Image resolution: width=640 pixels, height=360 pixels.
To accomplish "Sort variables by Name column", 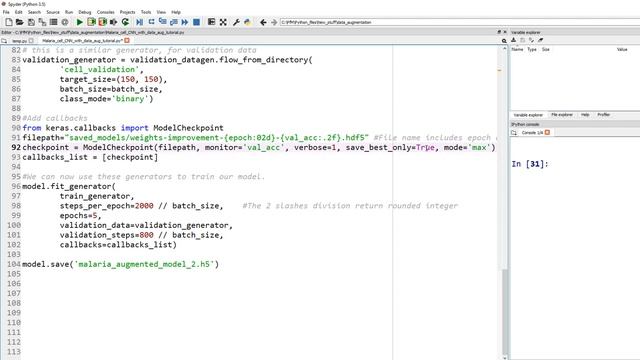I will [x=517, y=49].
